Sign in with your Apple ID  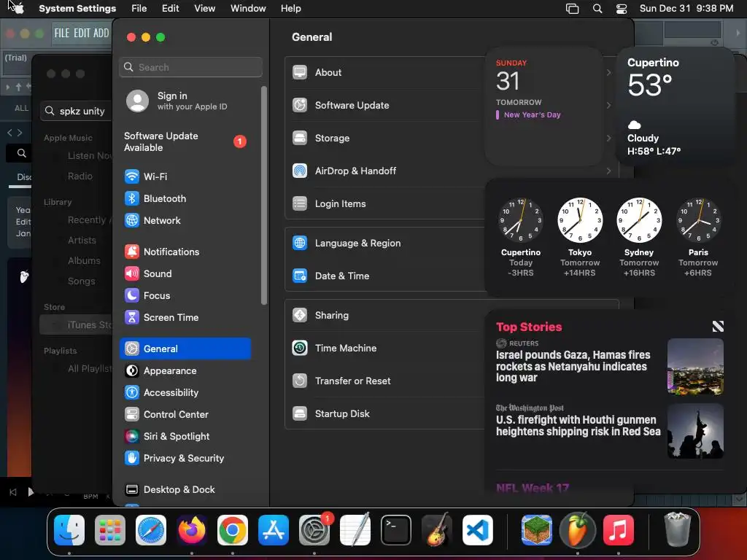click(x=185, y=101)
